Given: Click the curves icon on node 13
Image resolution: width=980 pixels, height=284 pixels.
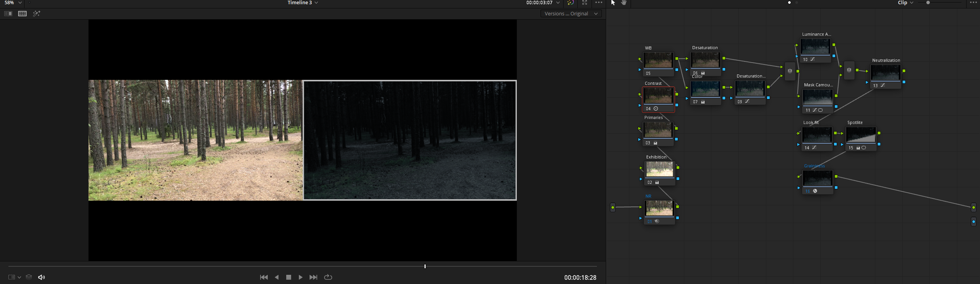Looking at the screenshot, I should 883,86.
